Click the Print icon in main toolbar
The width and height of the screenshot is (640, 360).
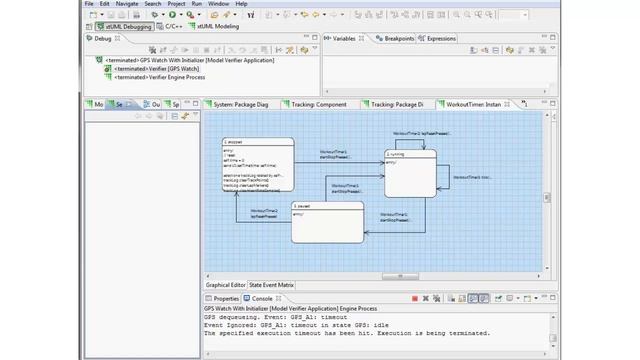pos(136,15)
